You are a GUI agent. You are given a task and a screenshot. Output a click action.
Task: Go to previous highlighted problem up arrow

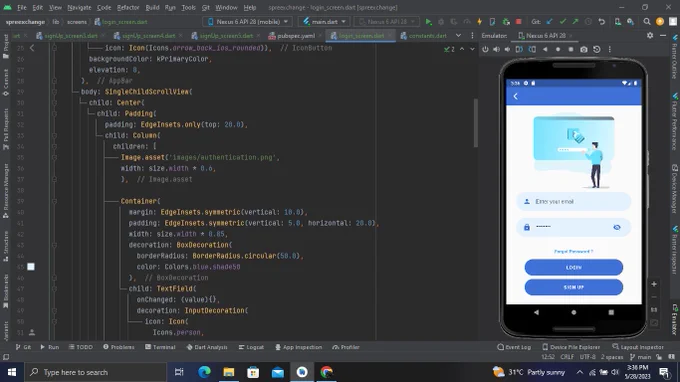point(462,49)
